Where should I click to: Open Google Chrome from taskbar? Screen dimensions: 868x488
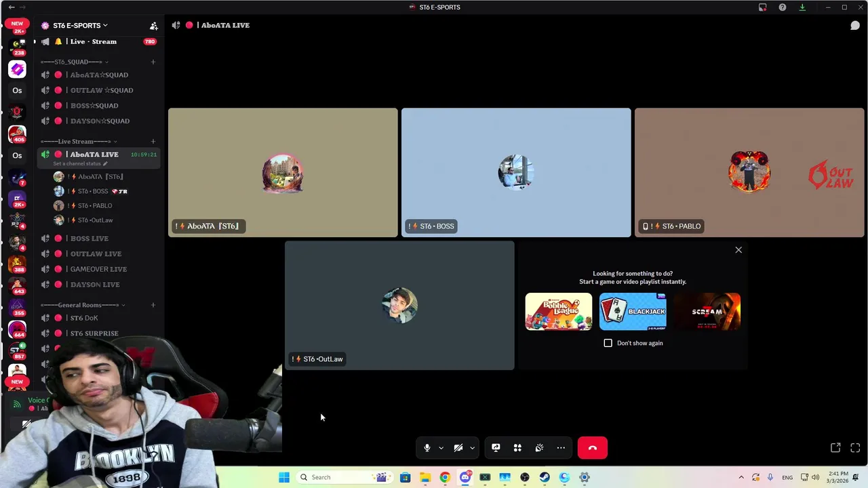pos(445,477)
